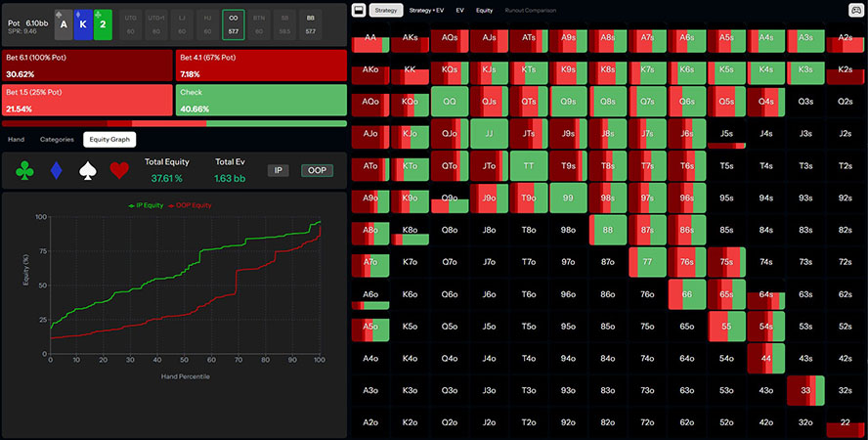Click the action frequency color bar

click(174, 123)
